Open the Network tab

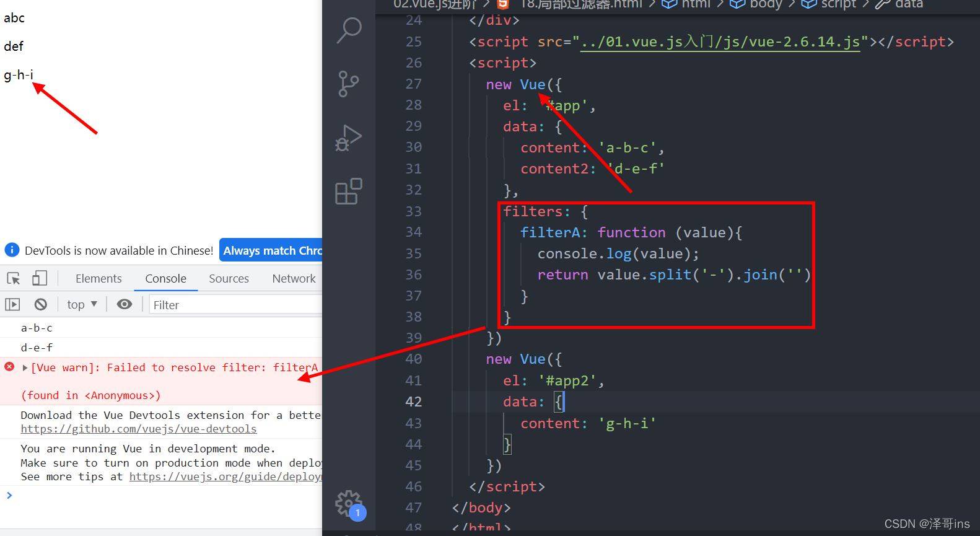coord(294,279)
